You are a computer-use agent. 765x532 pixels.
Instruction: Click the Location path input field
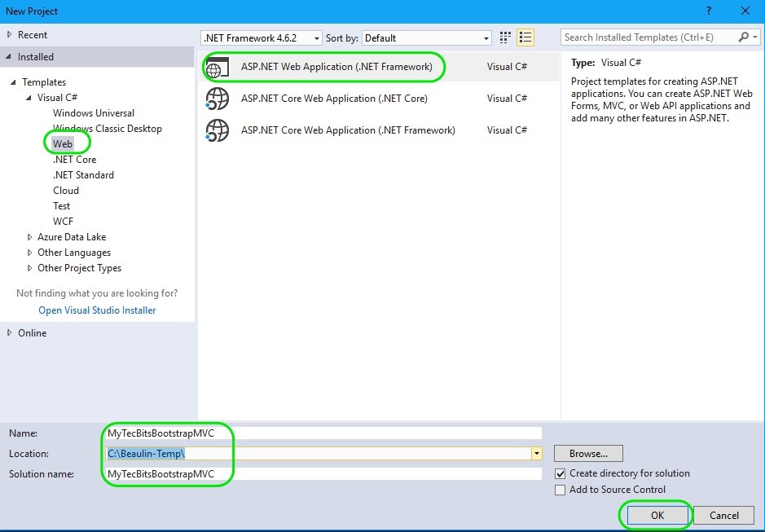pyautogui.click(x=318, y=454)
